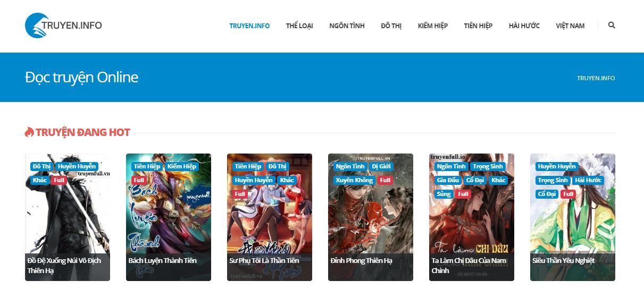
Task: Click the flame icon beside Truyện Đang Hot
Action: click(29, 132)
